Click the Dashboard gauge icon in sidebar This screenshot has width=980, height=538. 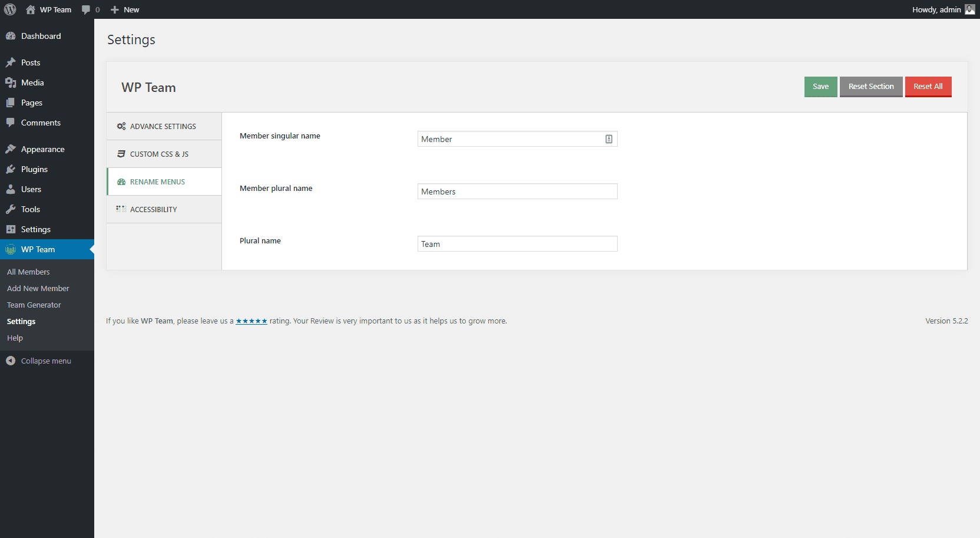coord(11,36)
